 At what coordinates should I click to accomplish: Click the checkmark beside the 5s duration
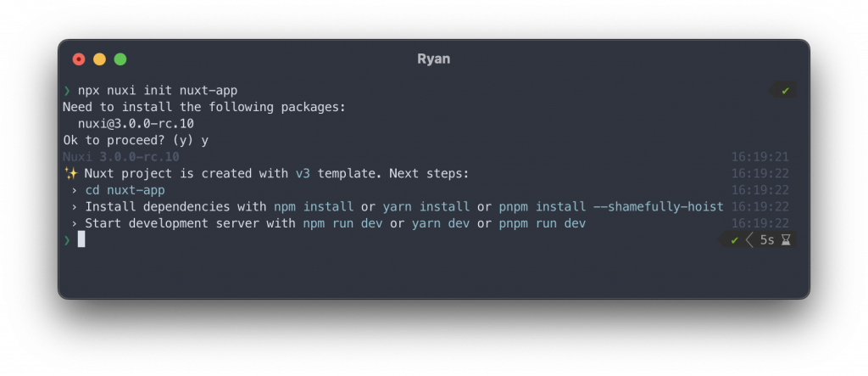pyautogui.click(x=734, y=240)
